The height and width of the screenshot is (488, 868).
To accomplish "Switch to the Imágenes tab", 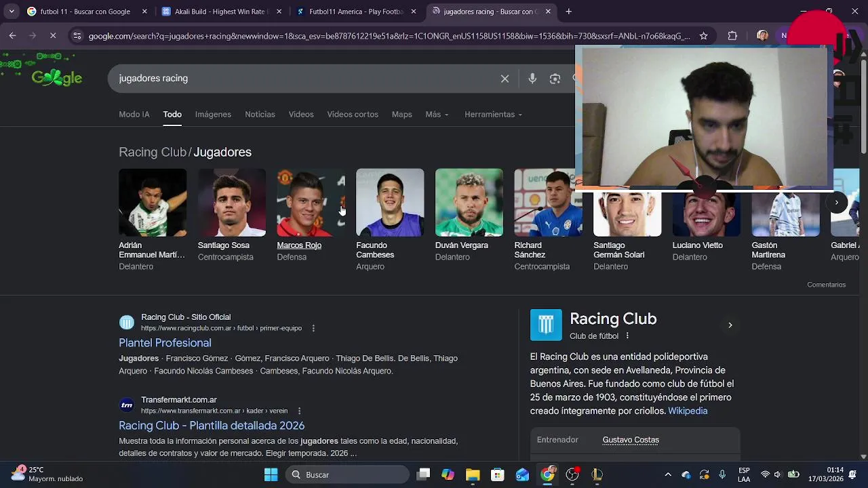I will click(x=213, y=115).
